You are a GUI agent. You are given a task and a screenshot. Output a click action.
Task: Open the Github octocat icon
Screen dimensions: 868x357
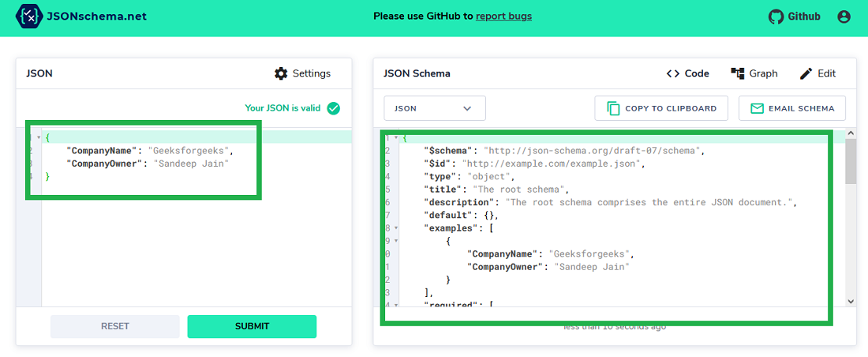[776, 17]
